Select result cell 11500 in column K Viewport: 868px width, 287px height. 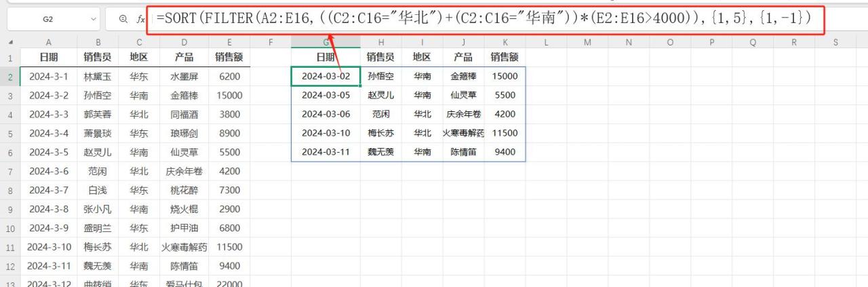tap(505, 134)
